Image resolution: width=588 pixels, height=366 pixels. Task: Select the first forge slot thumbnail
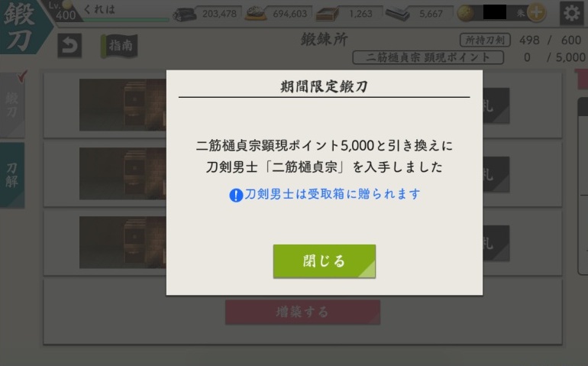coord(123,105)
